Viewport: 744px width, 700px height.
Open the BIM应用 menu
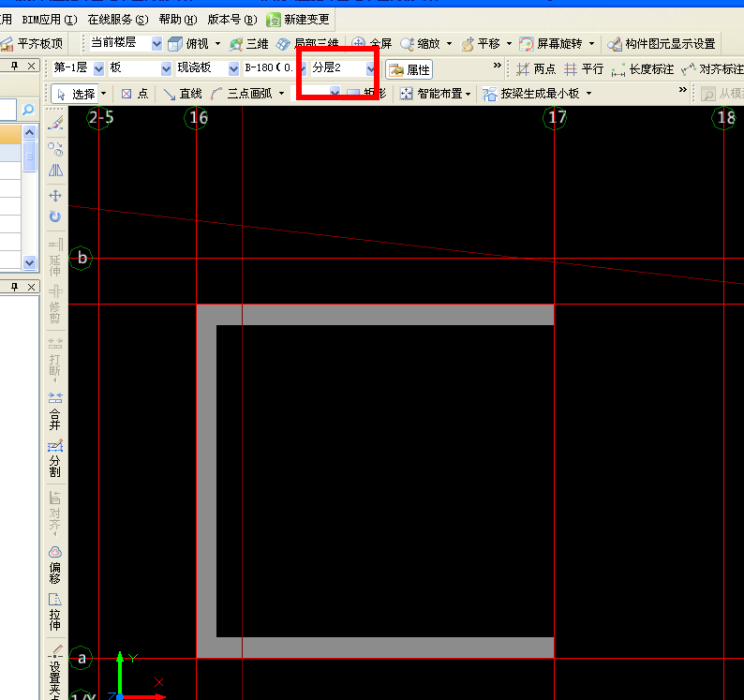[x=50, y=20]
